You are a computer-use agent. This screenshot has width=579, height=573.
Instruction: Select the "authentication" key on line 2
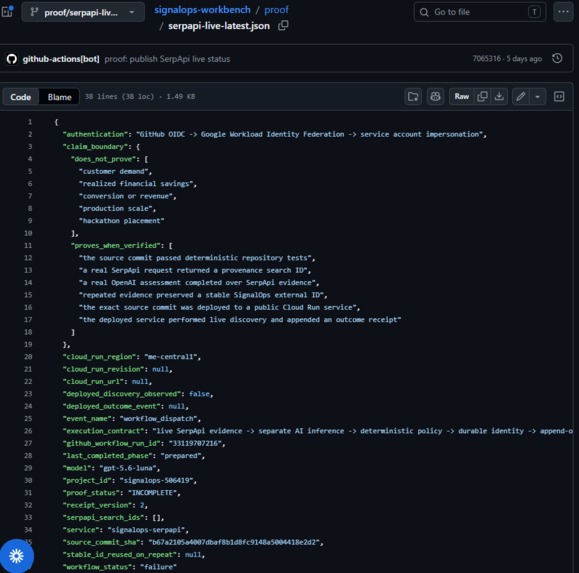pos(95,134)
